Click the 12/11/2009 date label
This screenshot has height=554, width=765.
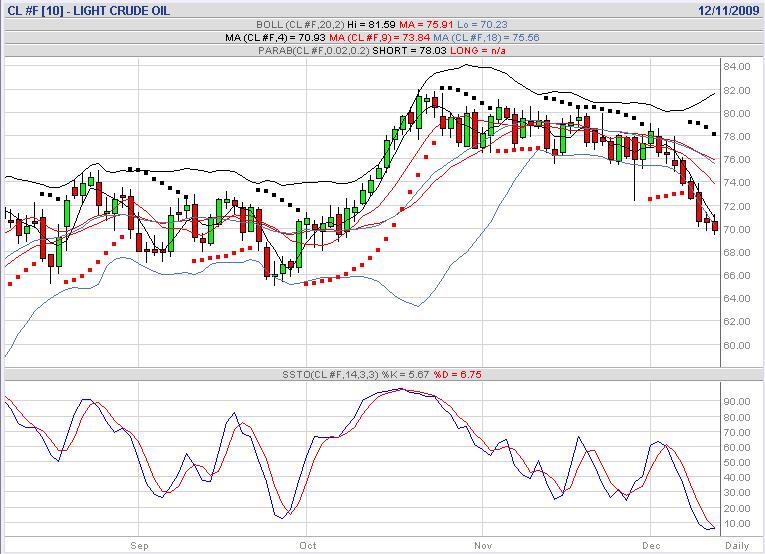point(730,9)
